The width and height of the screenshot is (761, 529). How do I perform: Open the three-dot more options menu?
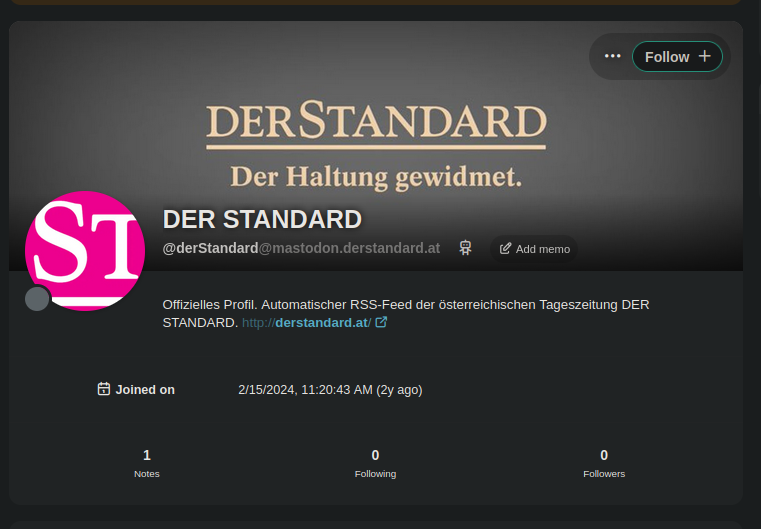[613, 57]
